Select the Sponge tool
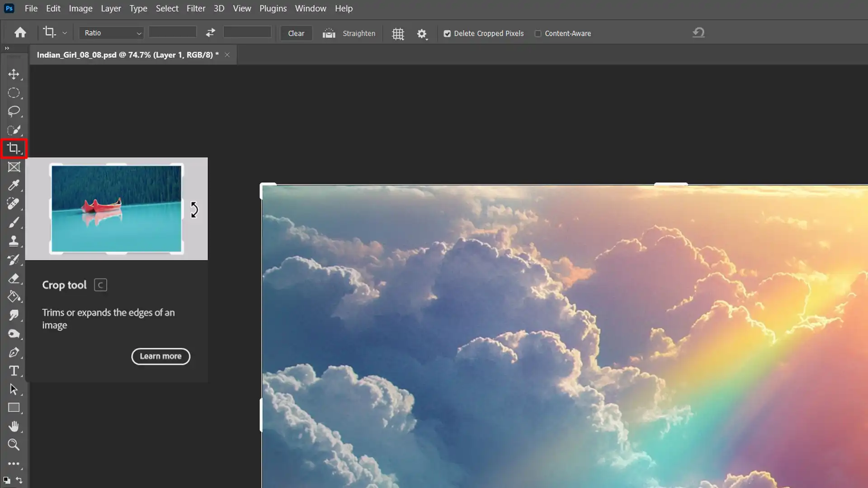Viewport: 868px width, 488px height. pos(14,333)
